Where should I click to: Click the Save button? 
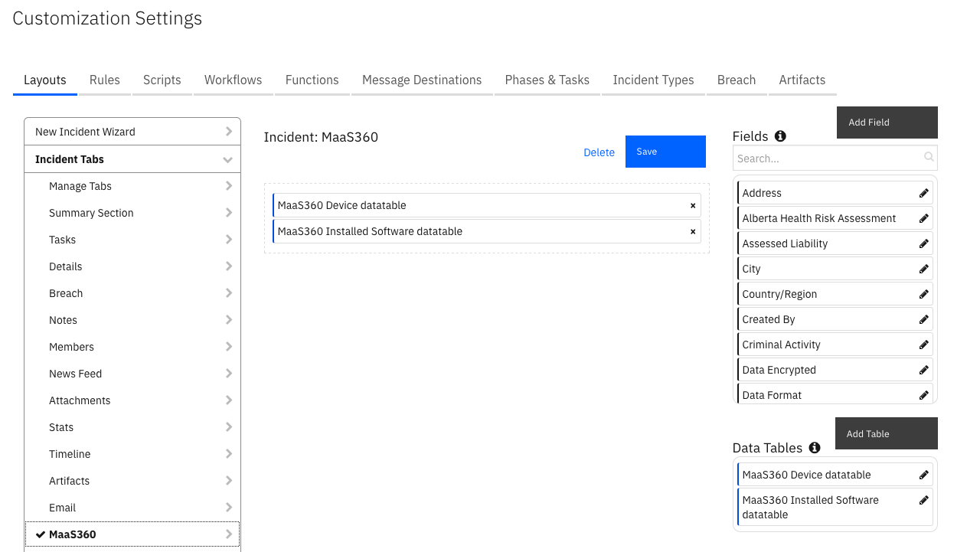[665, 152]
